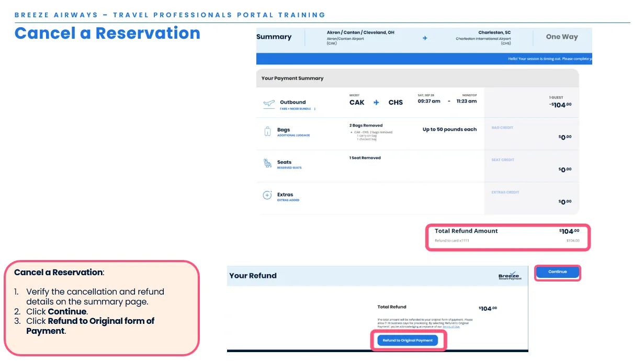Click the 'Summary' heading text
This screenshot has width=644, height=361.
[274, 37]
